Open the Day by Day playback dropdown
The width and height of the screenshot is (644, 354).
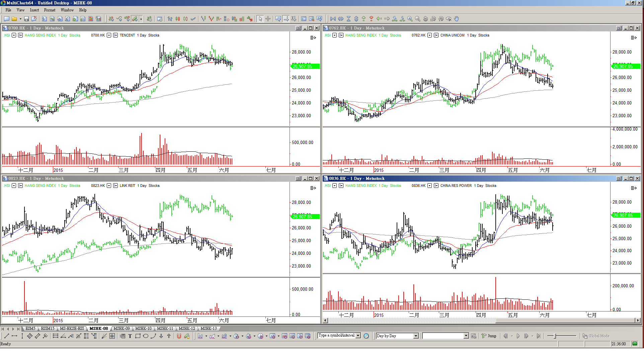[416, 336]
